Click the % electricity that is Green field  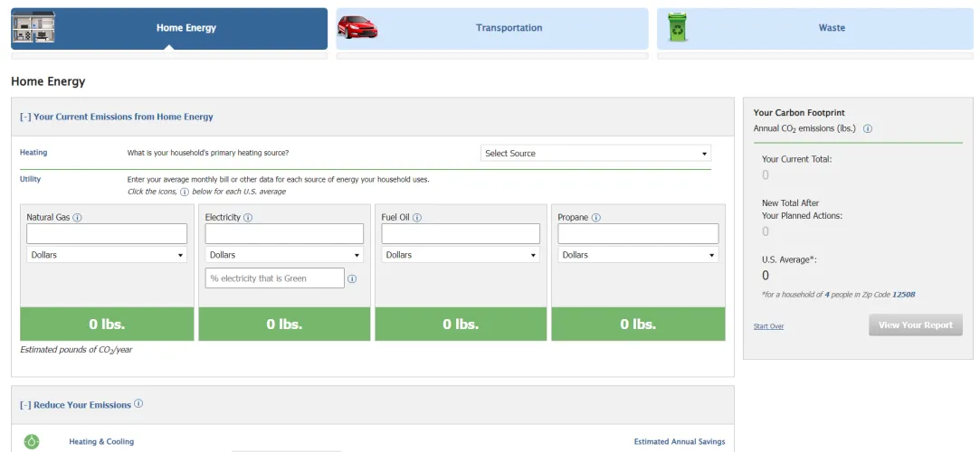pos(275,278)
